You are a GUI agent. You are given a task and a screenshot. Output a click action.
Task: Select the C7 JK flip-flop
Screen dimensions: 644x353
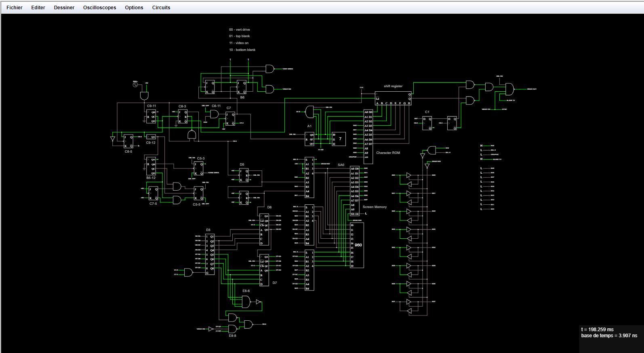tap(230, 118)
